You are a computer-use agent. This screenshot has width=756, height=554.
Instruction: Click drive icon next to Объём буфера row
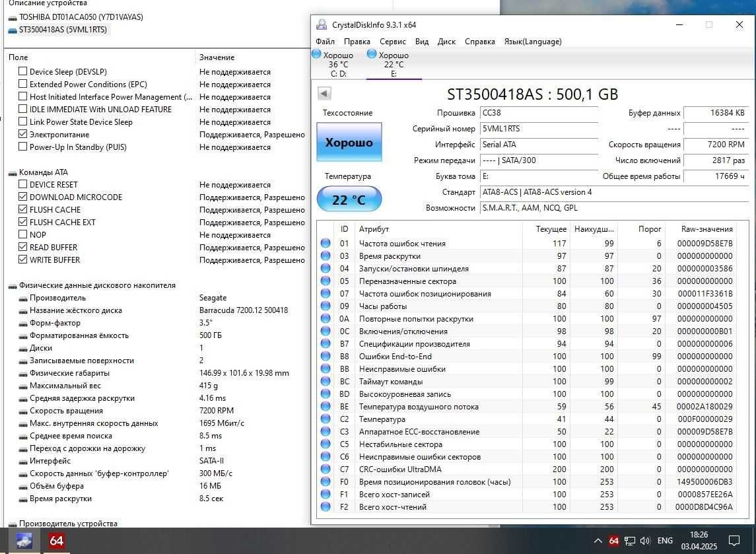[x=22, y=487]
